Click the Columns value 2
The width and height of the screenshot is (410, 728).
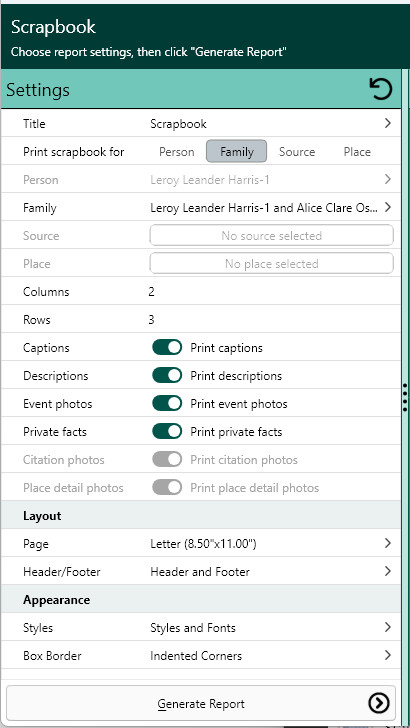pos(152,292)
